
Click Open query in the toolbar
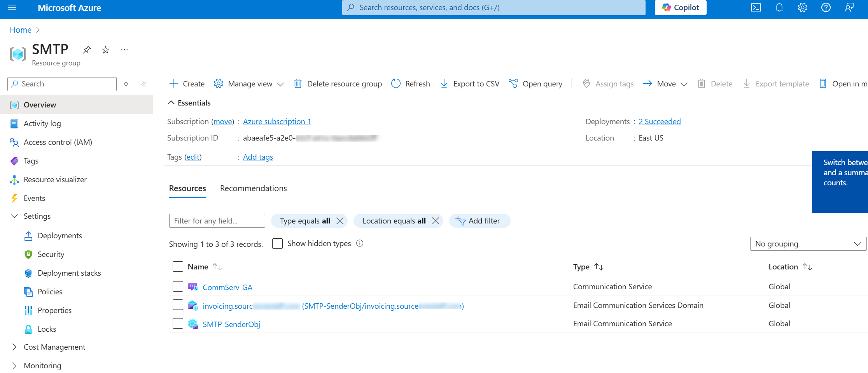(535, 84)
